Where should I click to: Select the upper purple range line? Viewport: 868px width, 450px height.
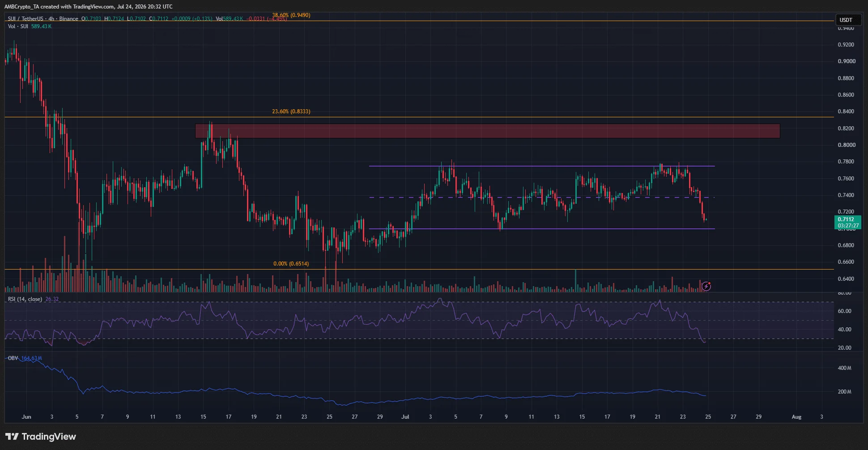(542, 166)
